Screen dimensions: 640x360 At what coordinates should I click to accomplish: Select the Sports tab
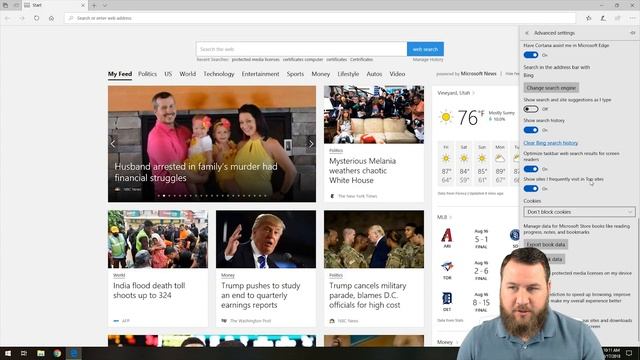[x=295, y=74]
